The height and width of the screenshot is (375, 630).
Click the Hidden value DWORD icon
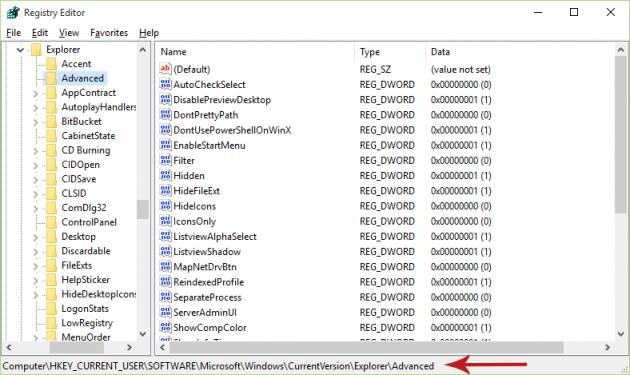tap(165, 175)
